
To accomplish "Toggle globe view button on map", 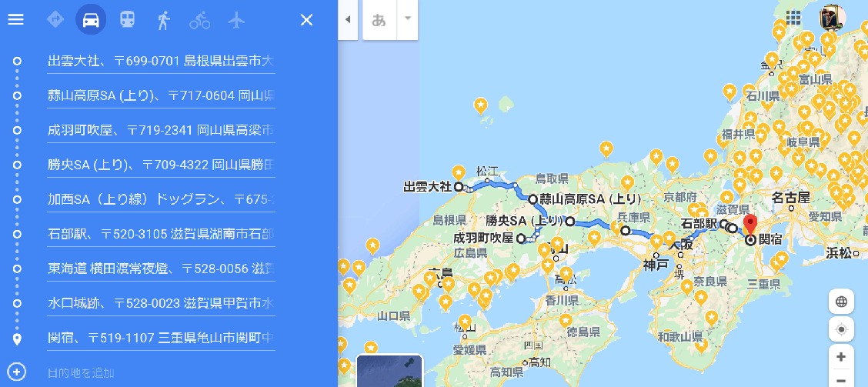I will tap(841, 302).
